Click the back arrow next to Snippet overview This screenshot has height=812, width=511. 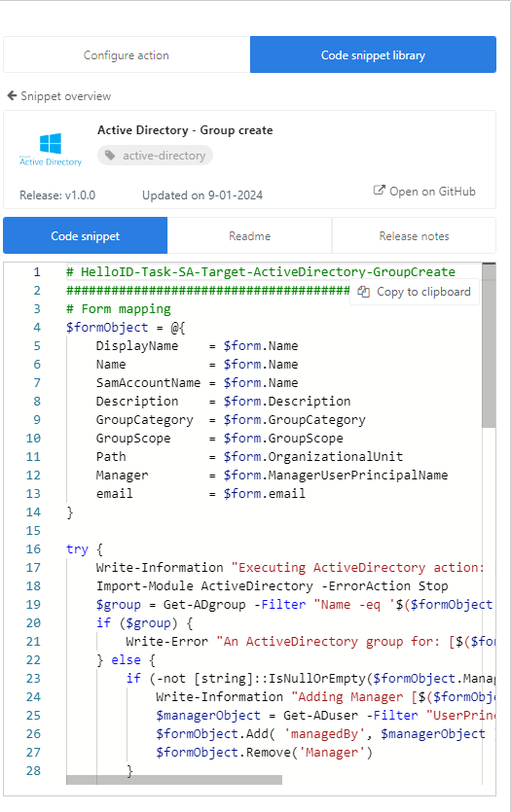pos(12,96)
